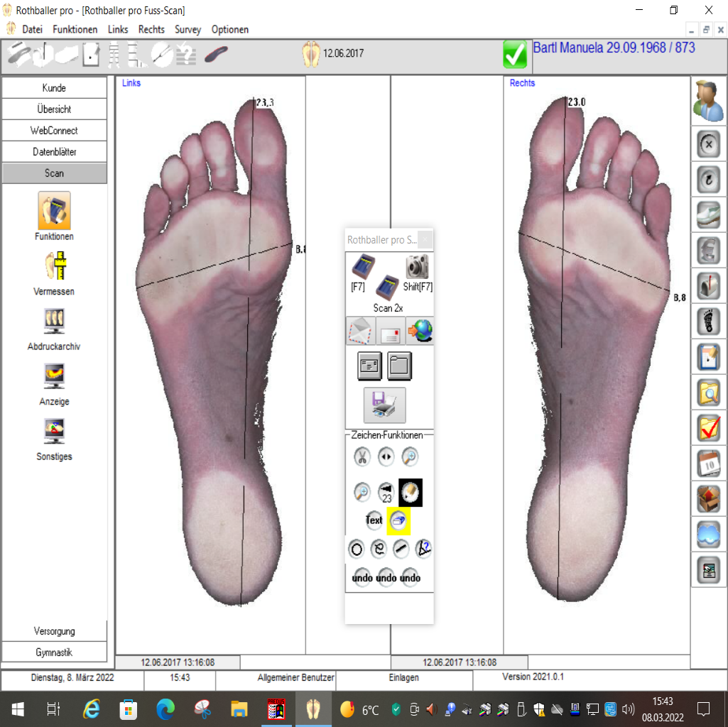This screenshot has height=727, width=728.
Task: Open File Explorer from the taskbar
Action: 239,709
